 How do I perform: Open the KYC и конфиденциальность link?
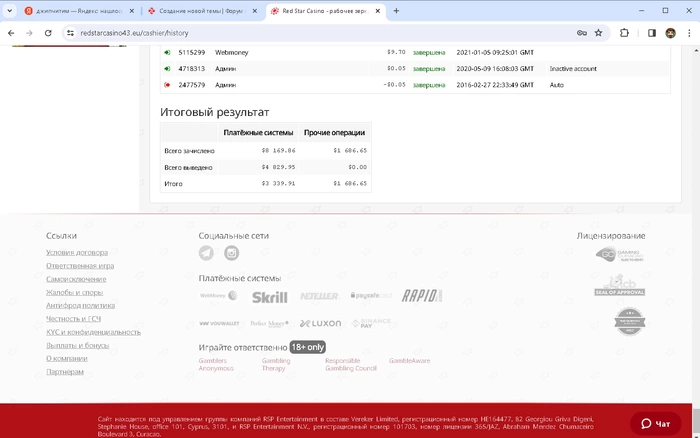93,332
